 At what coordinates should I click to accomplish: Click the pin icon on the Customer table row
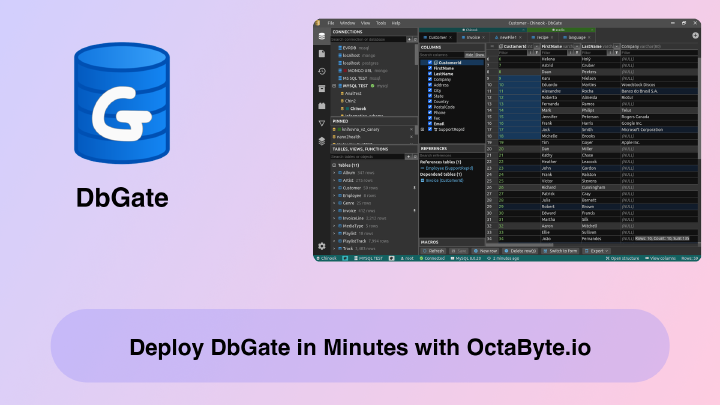(414, 188)
